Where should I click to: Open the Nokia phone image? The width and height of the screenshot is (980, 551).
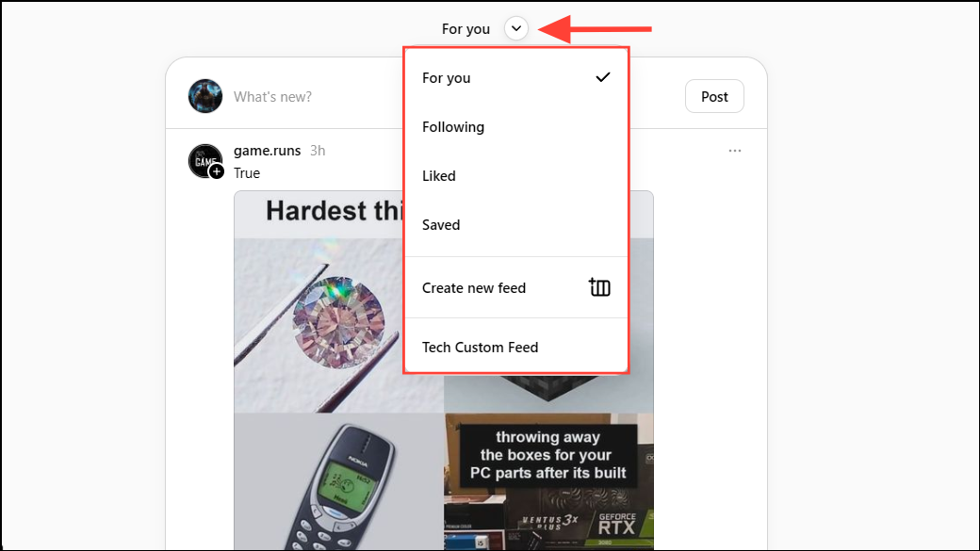point(338,481)
